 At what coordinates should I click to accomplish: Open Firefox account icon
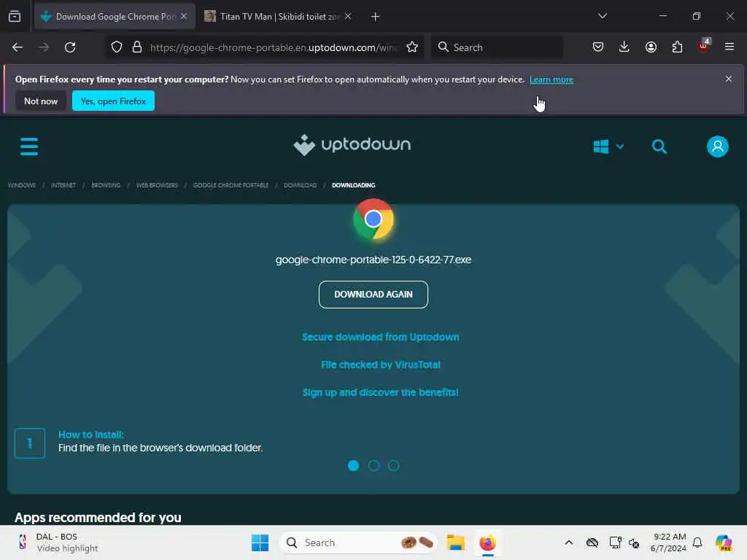point(651,47)
